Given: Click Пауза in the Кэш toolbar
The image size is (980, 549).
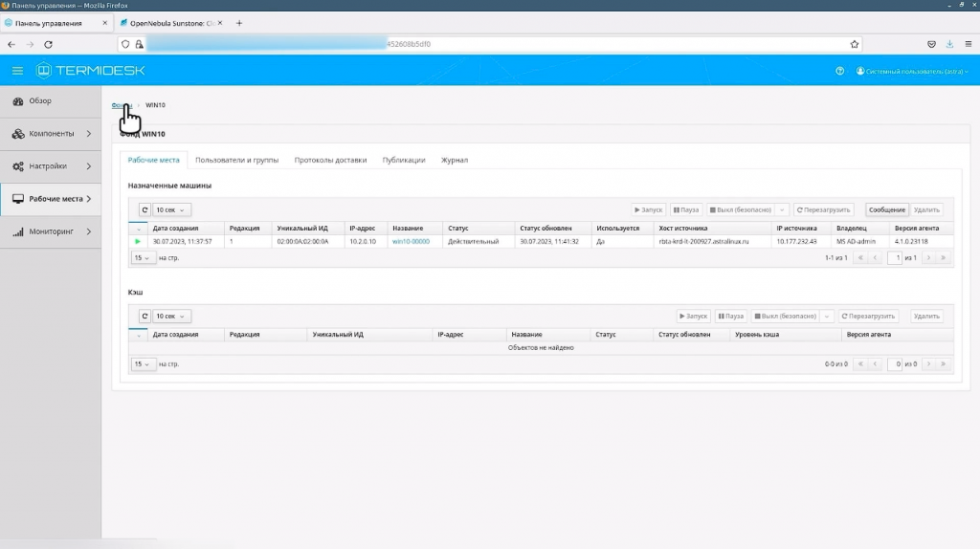Looking at the screenshot, I should pos(730,316).
